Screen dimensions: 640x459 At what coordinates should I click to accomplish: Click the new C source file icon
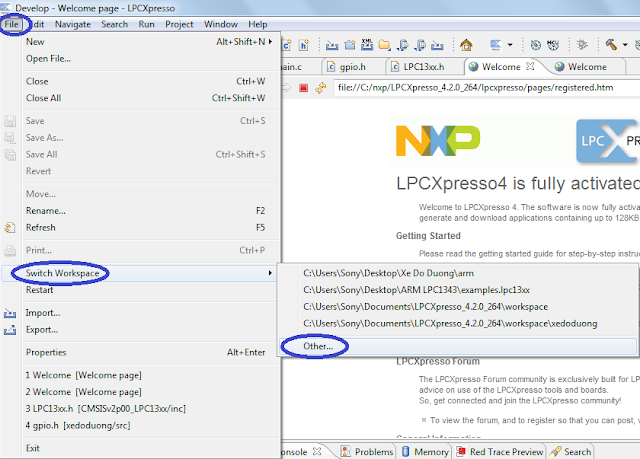pyautogui.click(x=287, y=45)
